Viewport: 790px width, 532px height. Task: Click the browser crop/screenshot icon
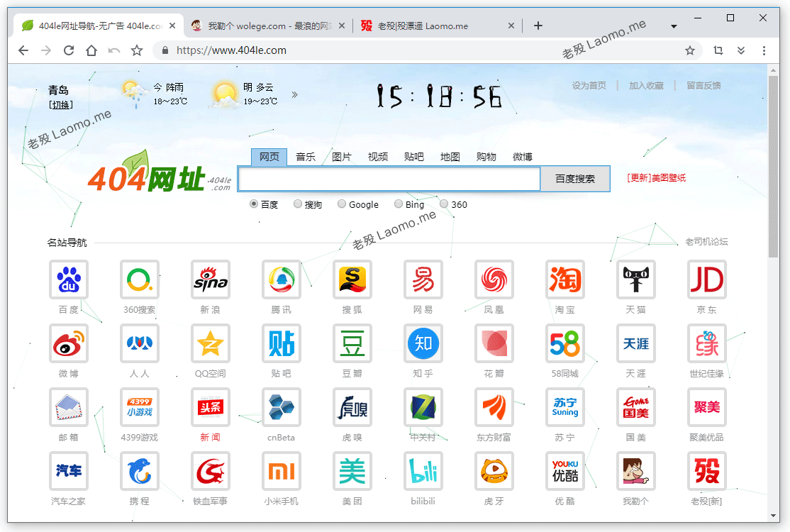(718, 50)
